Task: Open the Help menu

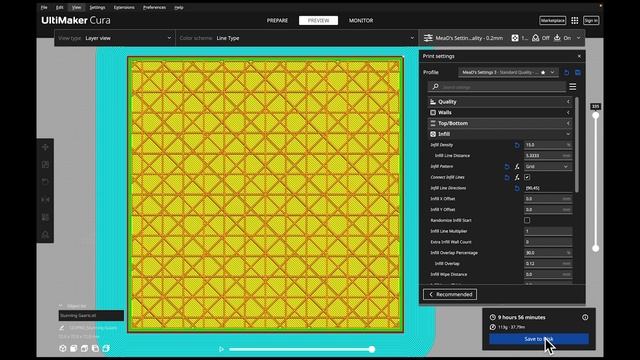Action: 179,7
